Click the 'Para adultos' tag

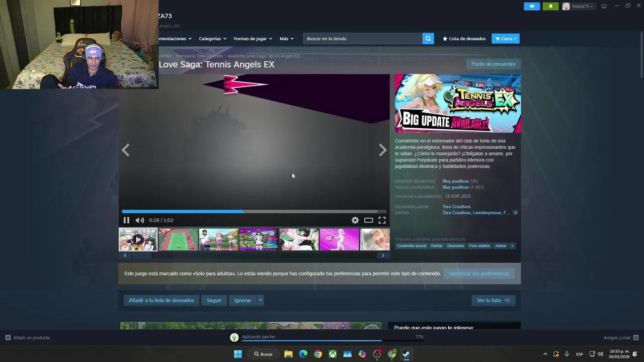[x=479, y=246]
